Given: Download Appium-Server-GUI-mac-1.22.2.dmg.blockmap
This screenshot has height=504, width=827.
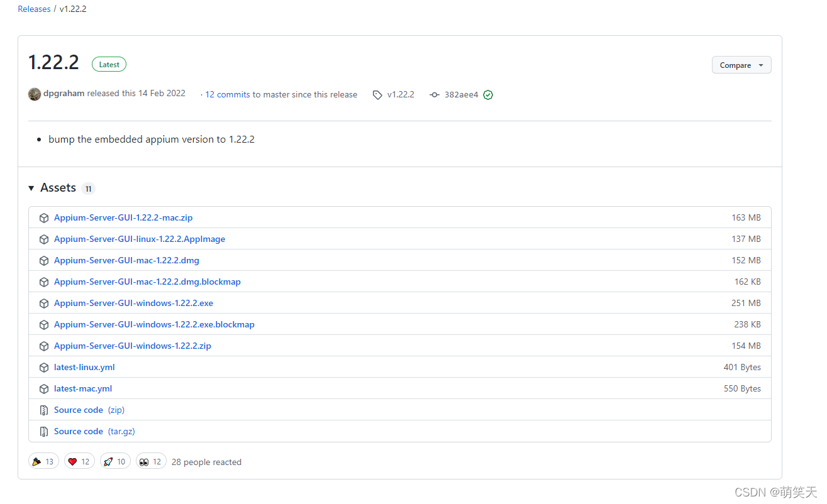Looking at the screenshot, I should (147, 282).
